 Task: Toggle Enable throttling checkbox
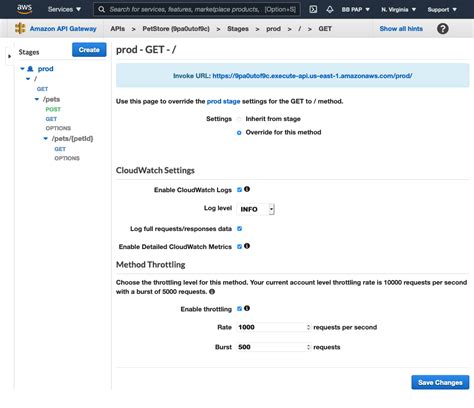coord(239,309)
